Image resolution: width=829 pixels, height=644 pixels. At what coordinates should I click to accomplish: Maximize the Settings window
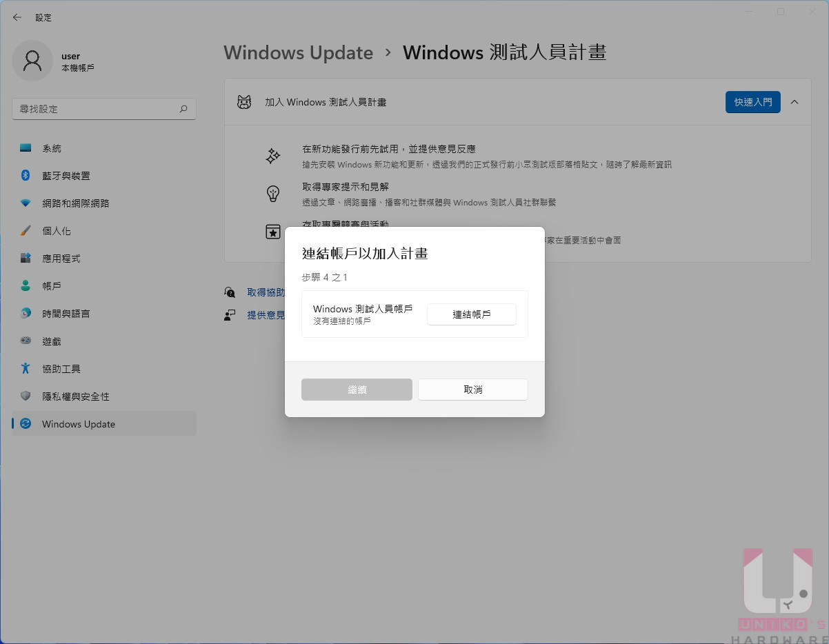(x=781, y=12)
